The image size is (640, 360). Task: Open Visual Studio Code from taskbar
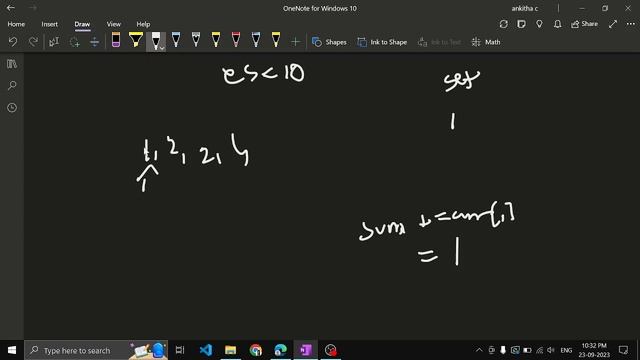tap(206, 350)
